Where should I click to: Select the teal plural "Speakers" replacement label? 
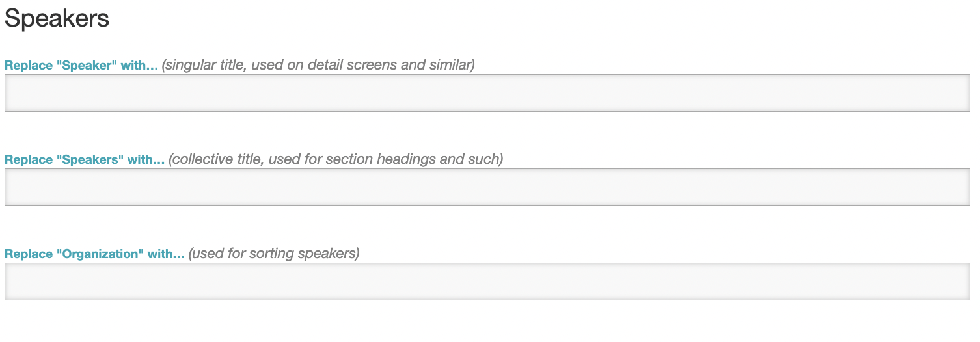[85, 160]
